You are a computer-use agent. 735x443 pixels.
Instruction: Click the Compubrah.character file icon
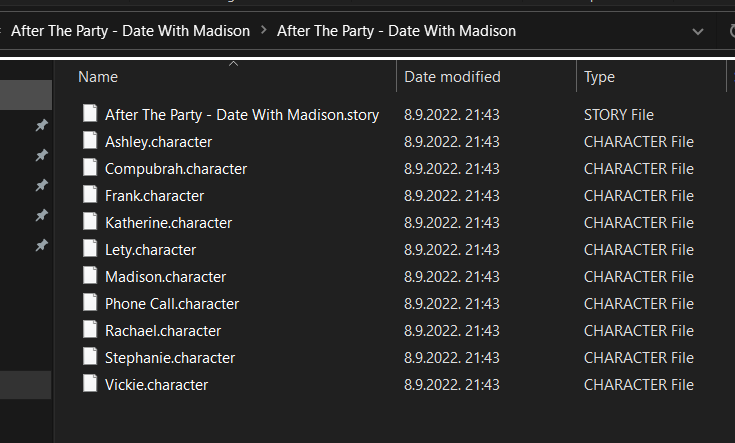pos(90,168)
